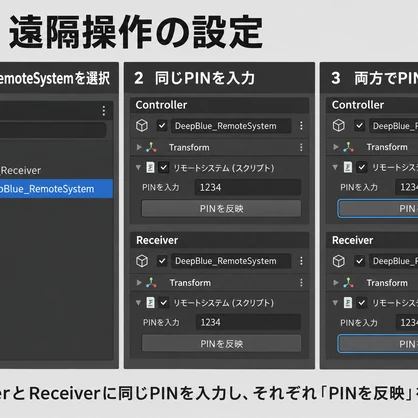Click the Transform axis icon in step 2 Controller
418x418 pixels.
[151, 147]
